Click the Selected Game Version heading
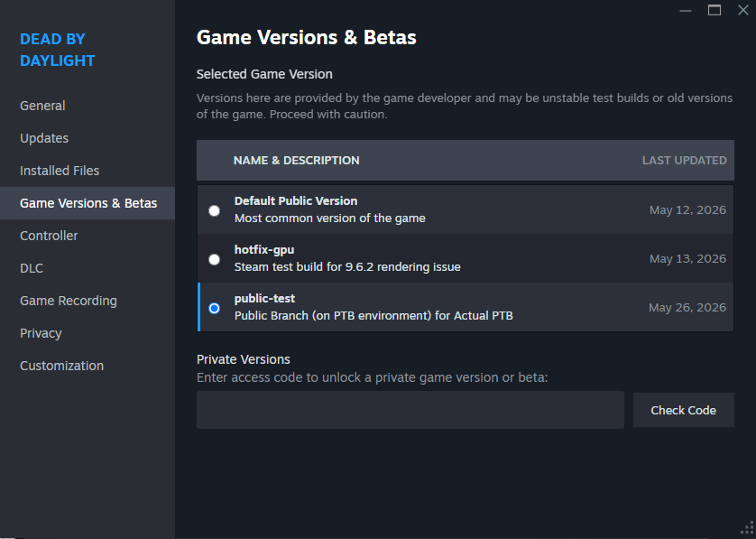 point(264,74)
